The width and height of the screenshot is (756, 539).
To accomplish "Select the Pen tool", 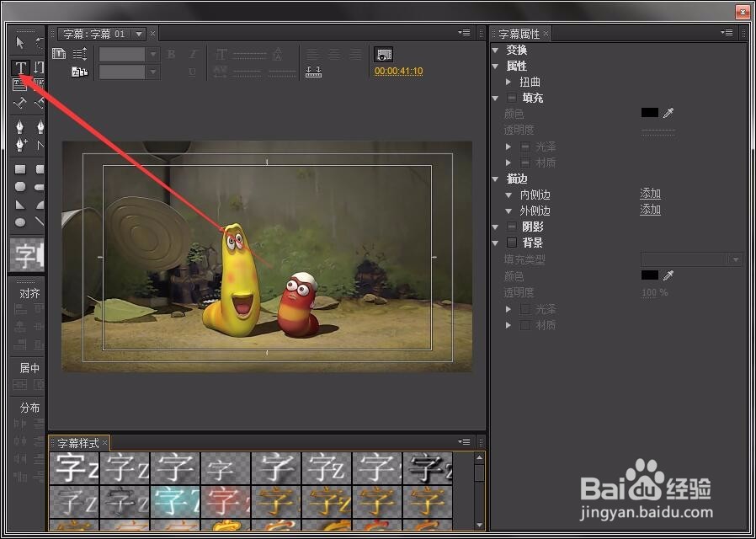I will coord(19,127).
